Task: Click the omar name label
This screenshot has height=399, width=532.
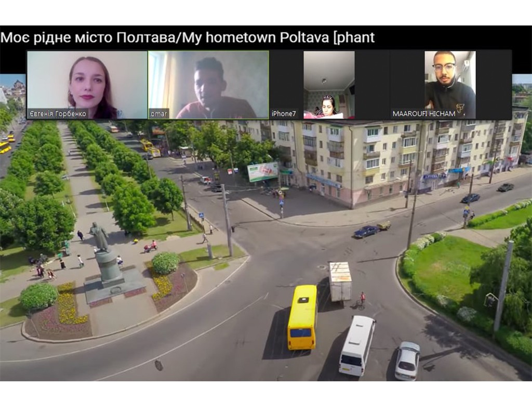Action: pos(159,113)
